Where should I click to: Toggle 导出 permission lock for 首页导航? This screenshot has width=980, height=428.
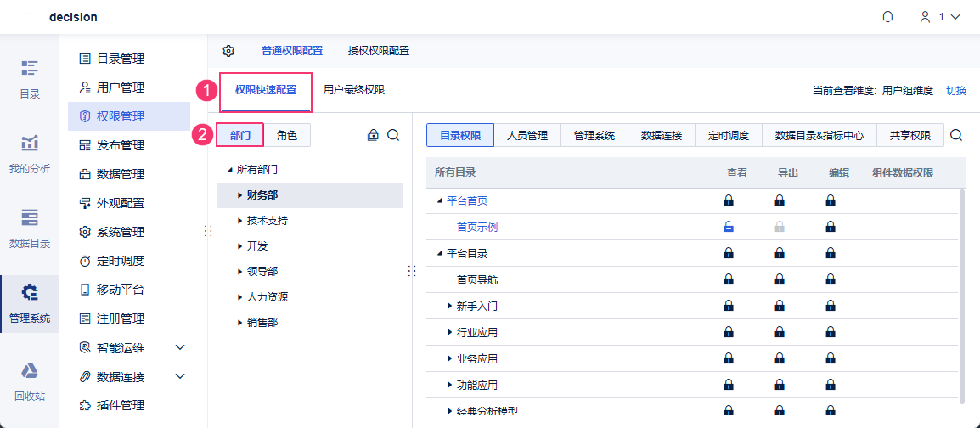pos(780,279)
